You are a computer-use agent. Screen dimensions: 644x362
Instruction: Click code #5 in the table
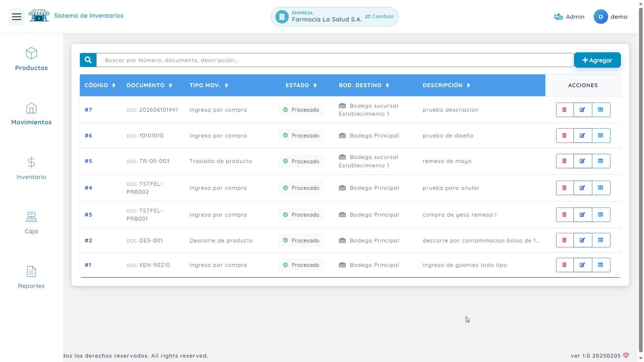tap(88, 161)
